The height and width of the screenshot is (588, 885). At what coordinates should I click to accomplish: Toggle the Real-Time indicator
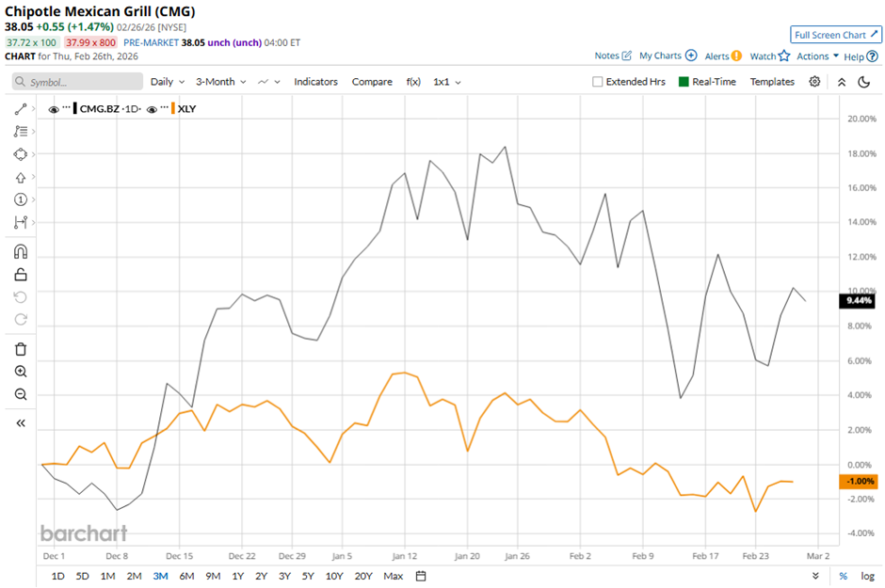684,82
